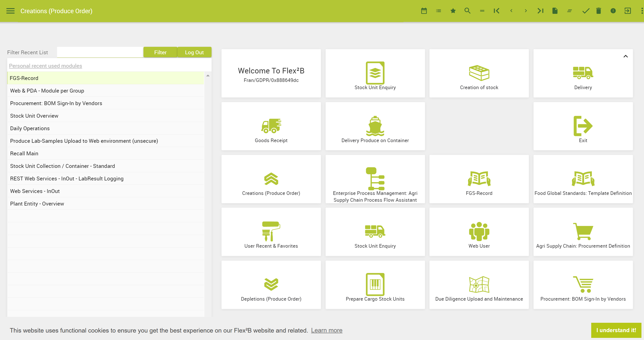Select Stock Unit Overview in recent list

click(x=106, y=116)
